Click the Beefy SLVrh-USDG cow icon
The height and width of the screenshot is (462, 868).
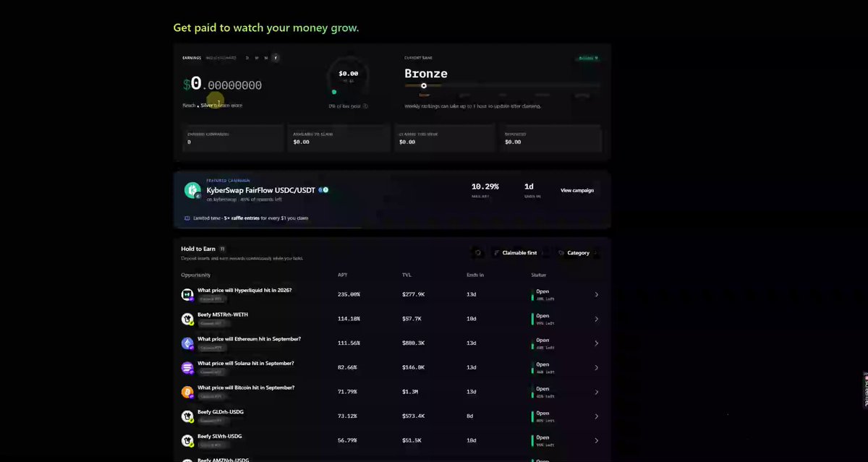(x=187, y=440)
